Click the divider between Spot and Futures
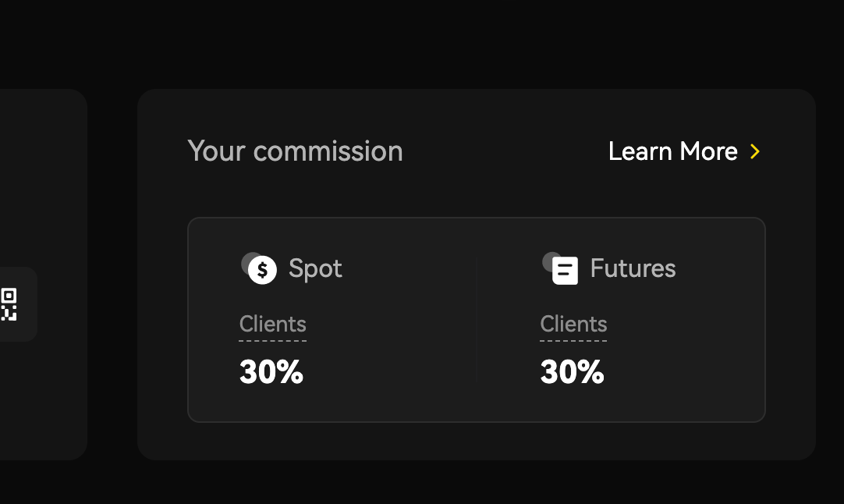844x504 pixels. 477,320
